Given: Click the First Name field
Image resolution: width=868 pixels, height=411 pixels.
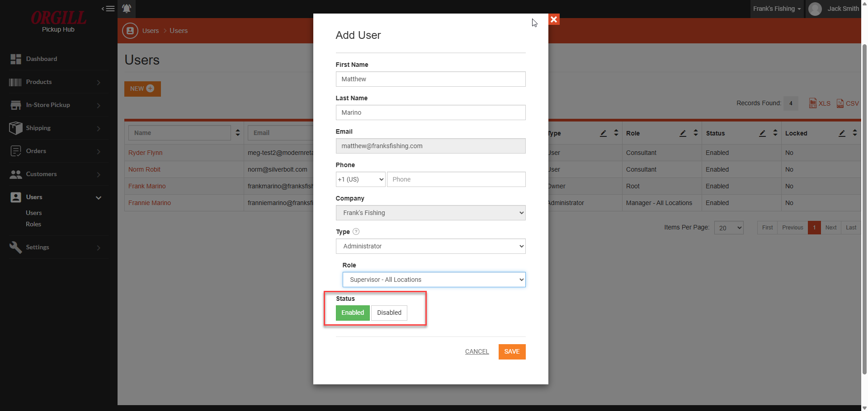Looking at the screenshot, I should (431, 79).
